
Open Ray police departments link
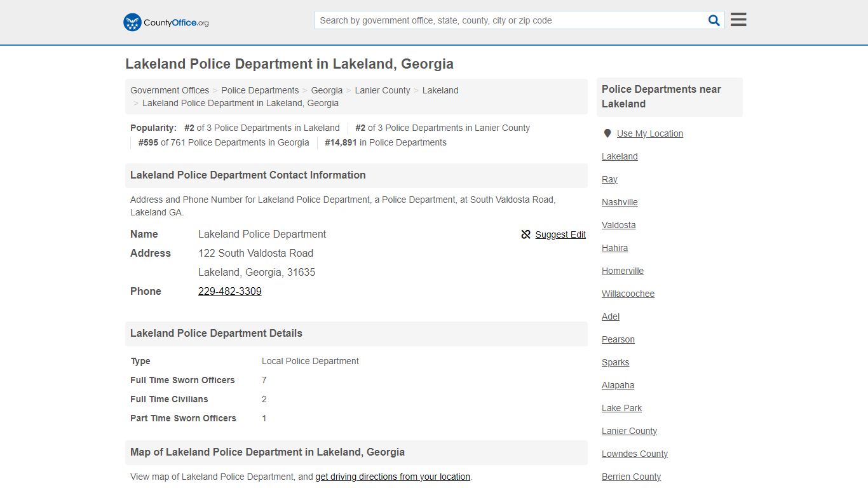coord(609,179)
